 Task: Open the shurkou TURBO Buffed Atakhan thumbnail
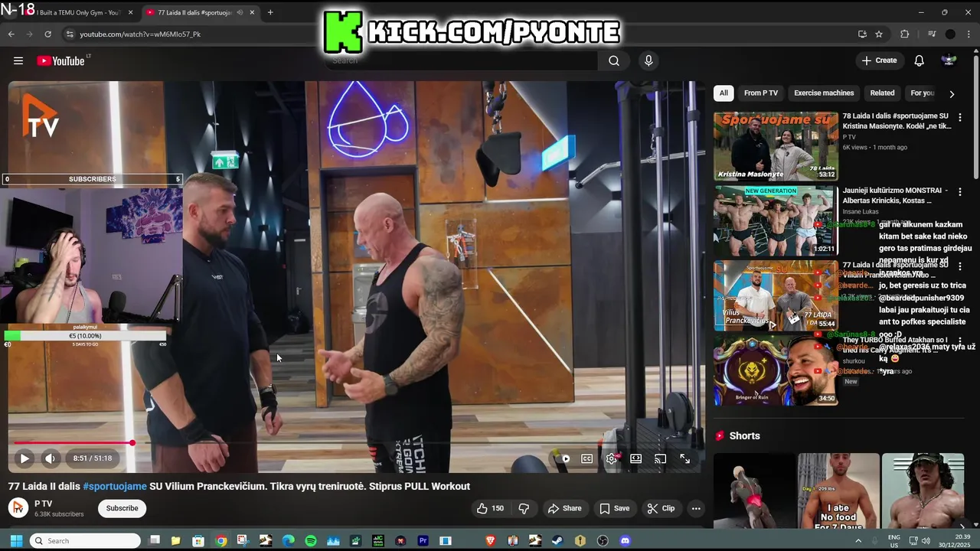776,371
